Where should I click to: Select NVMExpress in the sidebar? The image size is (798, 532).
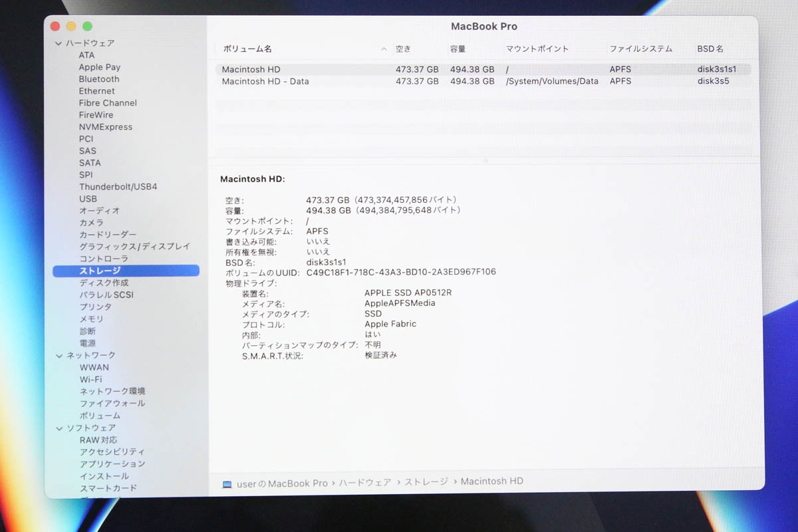pos(106,127)
